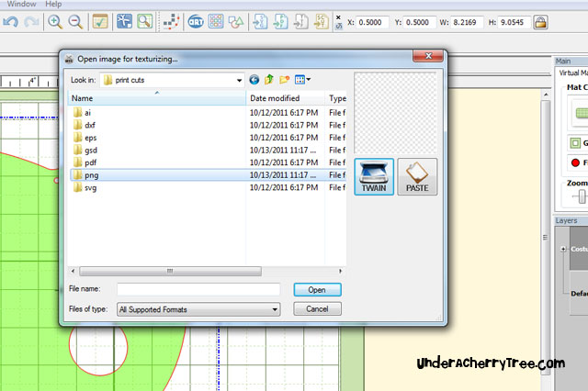Click the red circle button in side panel
Viewport: 588px width, 391px height.
point(575,162)
